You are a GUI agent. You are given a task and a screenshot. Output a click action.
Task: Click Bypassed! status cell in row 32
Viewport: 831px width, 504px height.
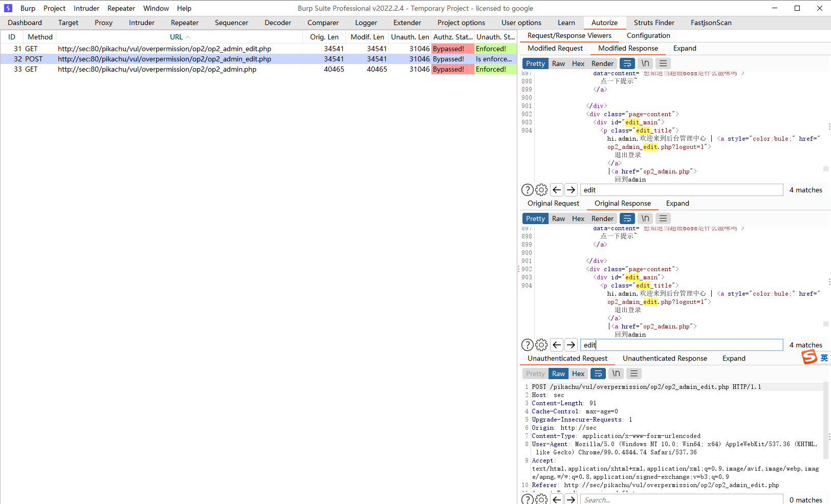(x=453, y=59)
